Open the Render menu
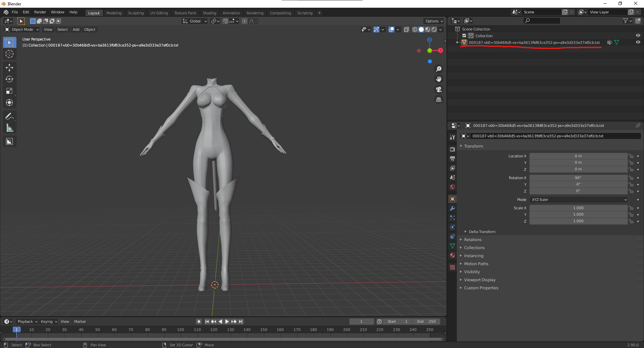The height and width of the screenshot is (348, 644). point(40,12)
